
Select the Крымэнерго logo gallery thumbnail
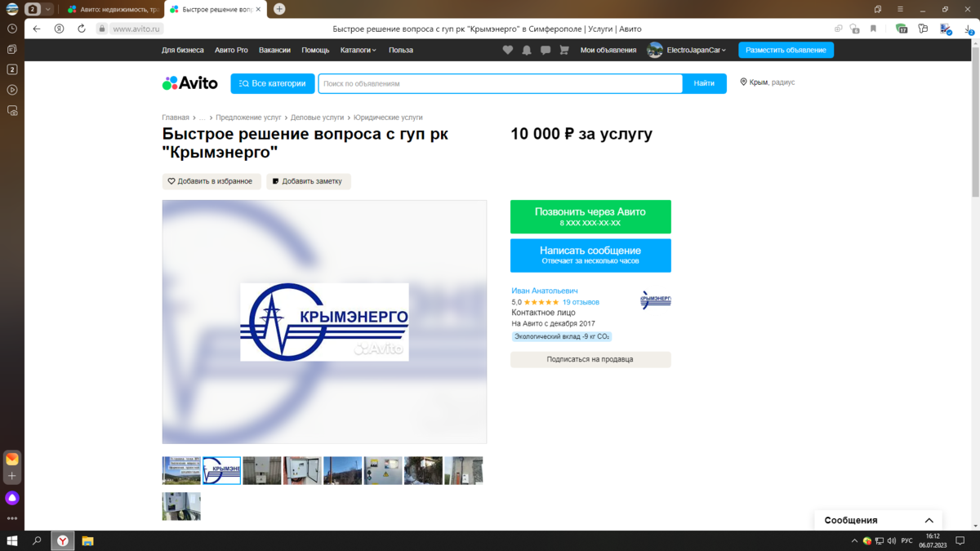(x=221, y=471)
